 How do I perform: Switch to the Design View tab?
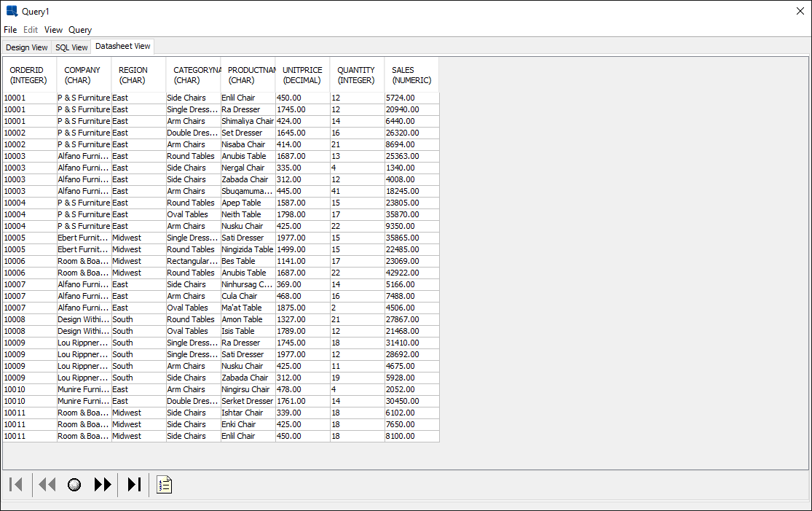(x=27, y=47)
